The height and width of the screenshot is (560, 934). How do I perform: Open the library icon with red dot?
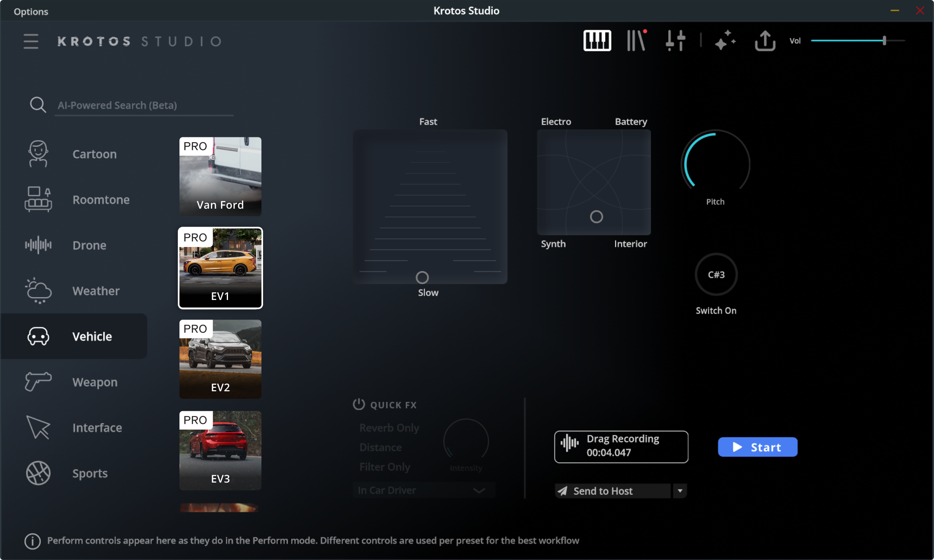637,40
